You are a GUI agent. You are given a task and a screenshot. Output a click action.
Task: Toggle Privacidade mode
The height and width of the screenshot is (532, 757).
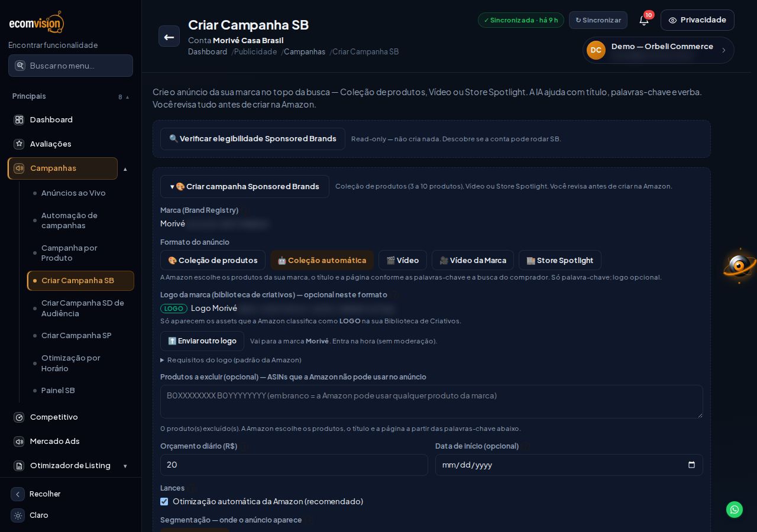[697, 20]
